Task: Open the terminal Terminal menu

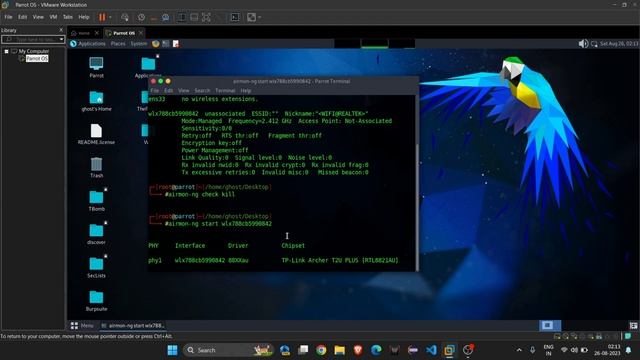Action: coord(225,91)
